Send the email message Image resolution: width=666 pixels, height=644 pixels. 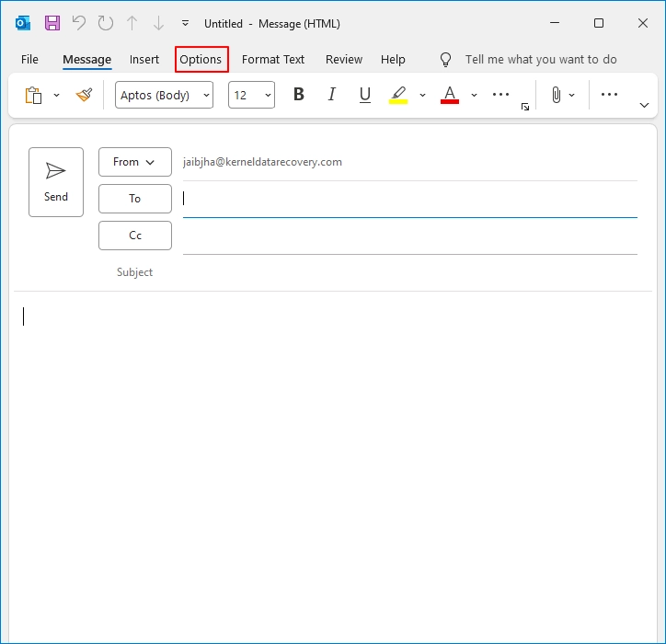pyautogui.click(x=56, y=182)
